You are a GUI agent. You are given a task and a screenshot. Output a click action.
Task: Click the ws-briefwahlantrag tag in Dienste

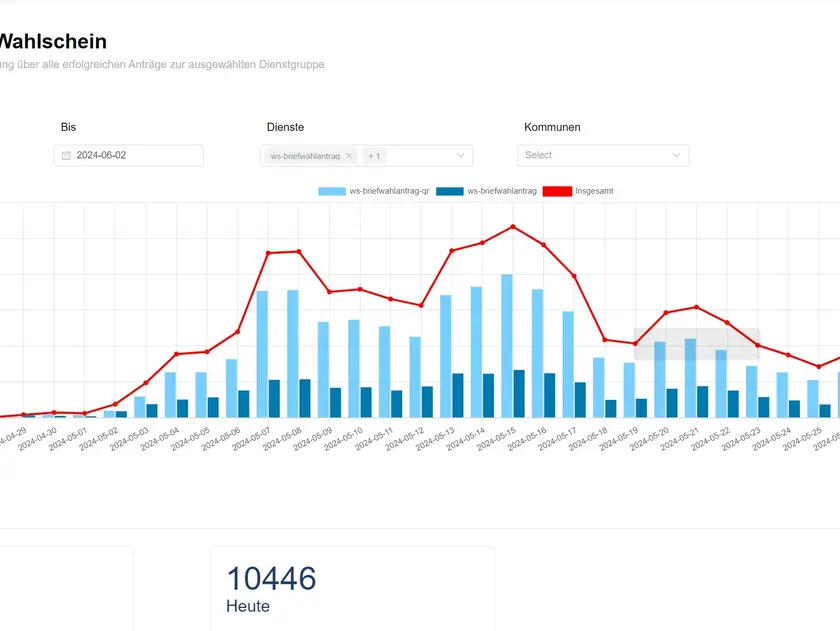305,156
